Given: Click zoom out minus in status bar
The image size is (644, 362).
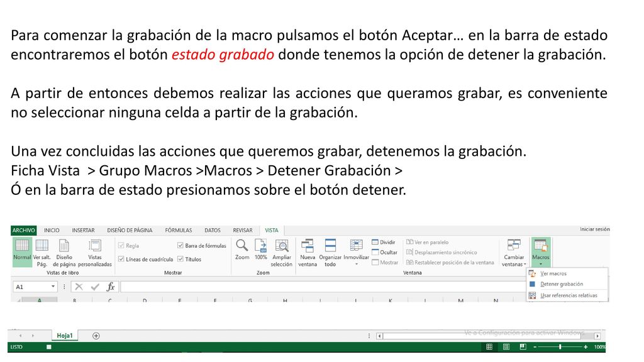Looking at the screenshot, I should [x=535, y=347].
